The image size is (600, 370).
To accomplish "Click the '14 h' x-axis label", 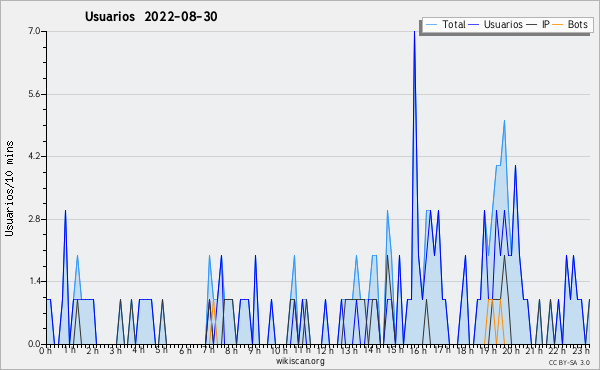I will point(372,350).
